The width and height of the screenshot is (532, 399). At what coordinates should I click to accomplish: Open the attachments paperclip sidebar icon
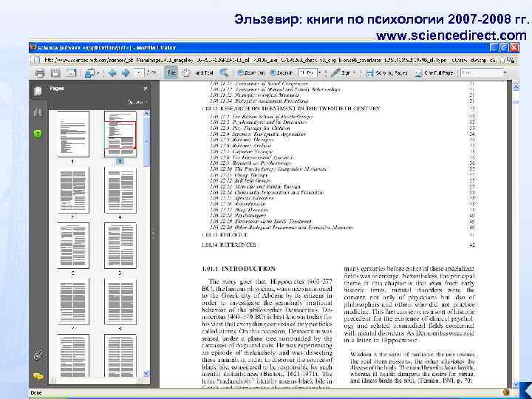[x=38, y=355]
